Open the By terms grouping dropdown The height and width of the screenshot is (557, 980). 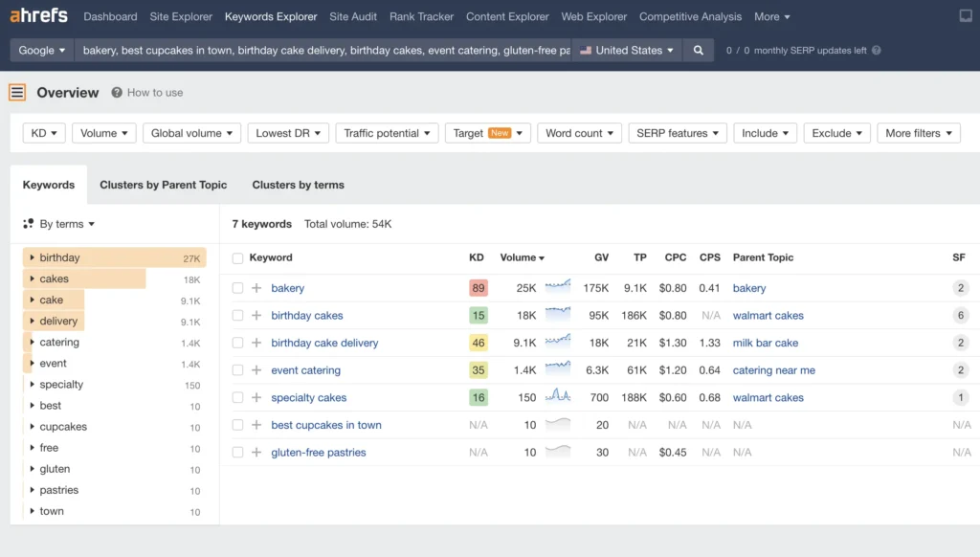[x=58, y=224]
